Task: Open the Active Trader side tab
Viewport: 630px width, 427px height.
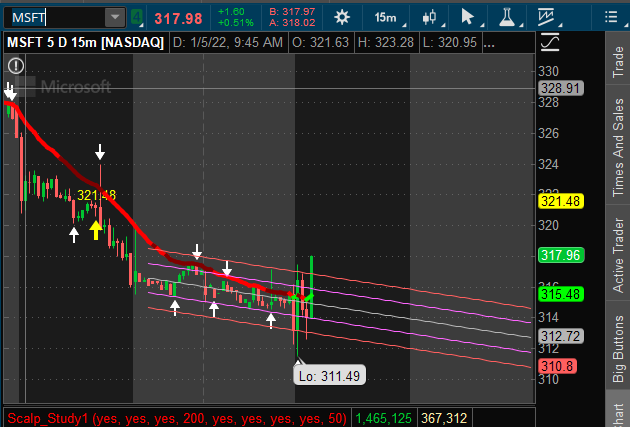Action: [618, 254]
